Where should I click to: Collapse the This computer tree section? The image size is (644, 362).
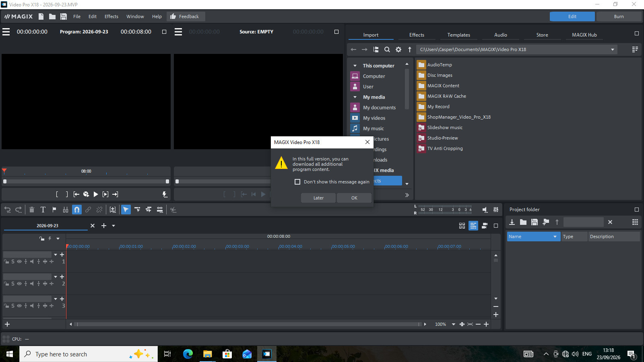click(355, 66)
